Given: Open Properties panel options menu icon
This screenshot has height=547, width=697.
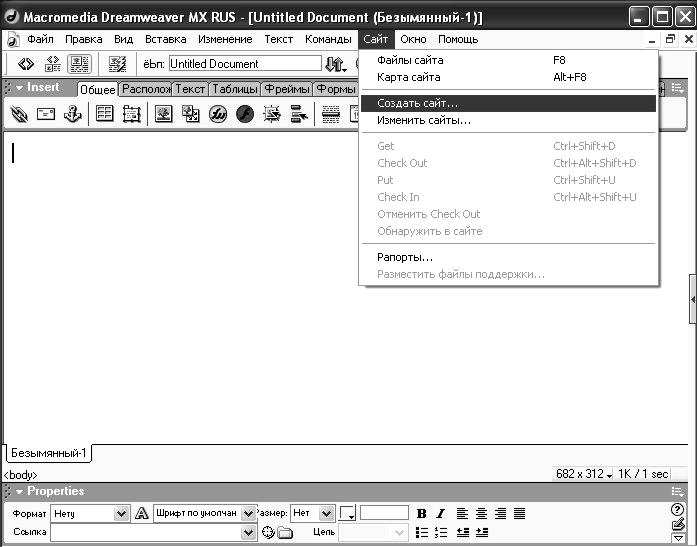Looking at the screenshot, I should (x=678, y=491).
